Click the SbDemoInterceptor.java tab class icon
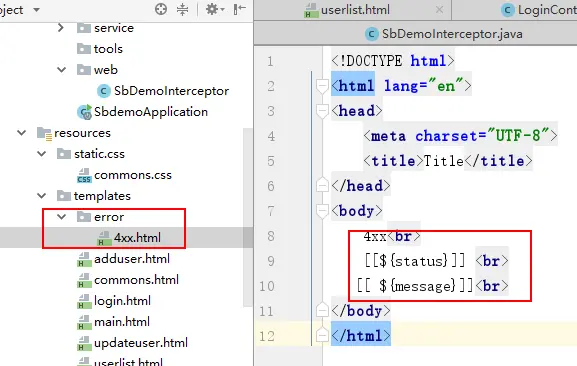 [372, 34]
